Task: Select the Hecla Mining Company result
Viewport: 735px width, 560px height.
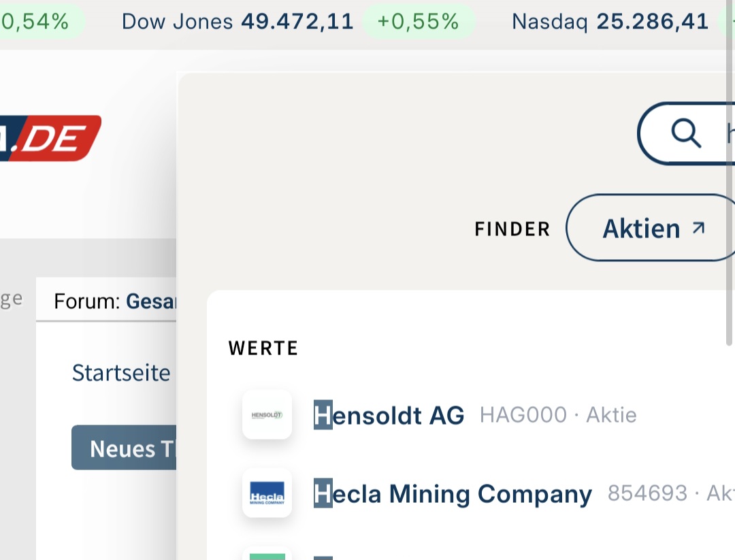Action: coord(453,494)
